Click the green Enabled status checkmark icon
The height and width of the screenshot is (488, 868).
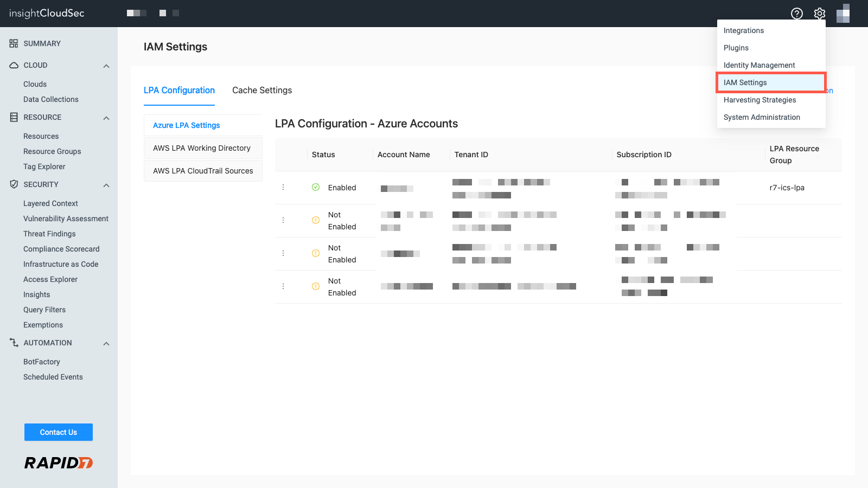click(316, 187)
